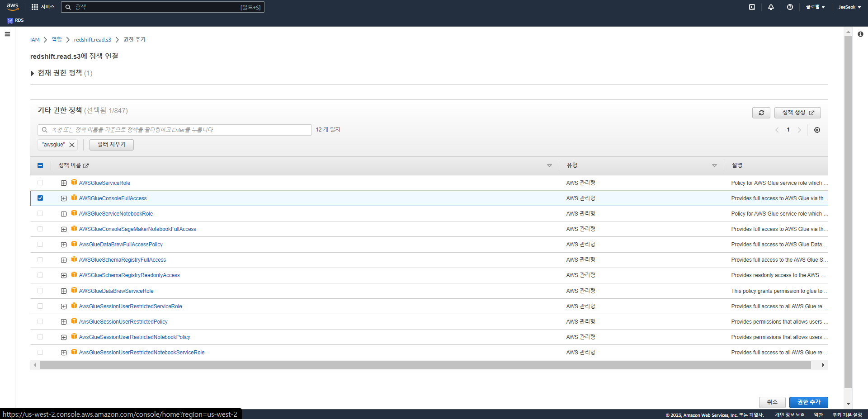Sort by policy name column arrow

pyautogui.click(x=549, y=165)
